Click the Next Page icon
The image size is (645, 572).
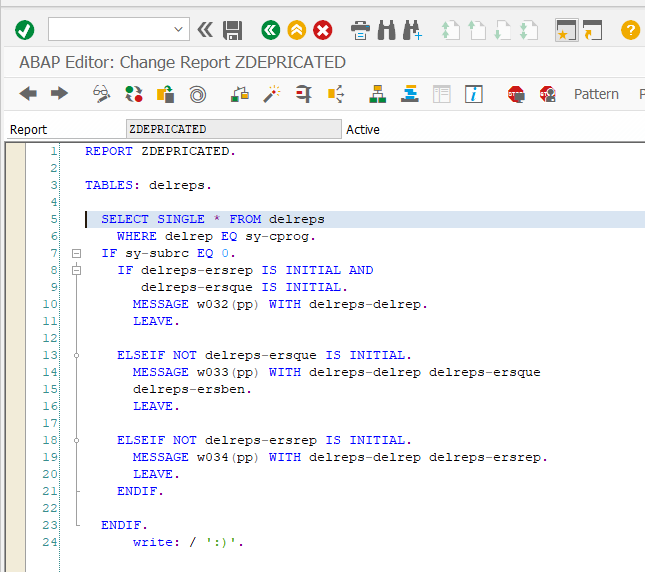coord(502,30)
